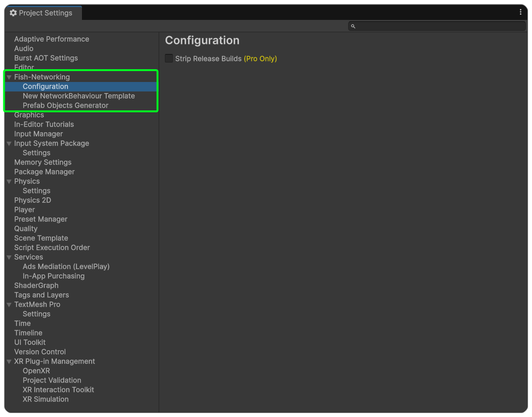
Task: Open the Player settings page
Action: 25,209
